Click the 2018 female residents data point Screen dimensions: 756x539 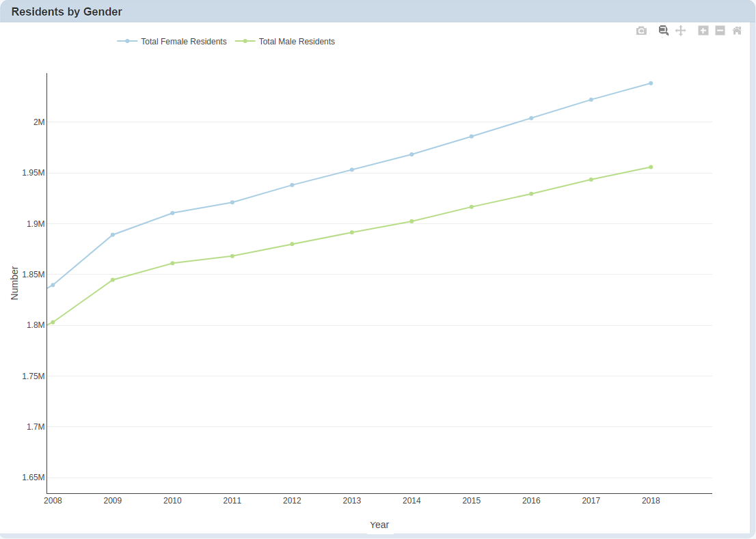(651, 83)
